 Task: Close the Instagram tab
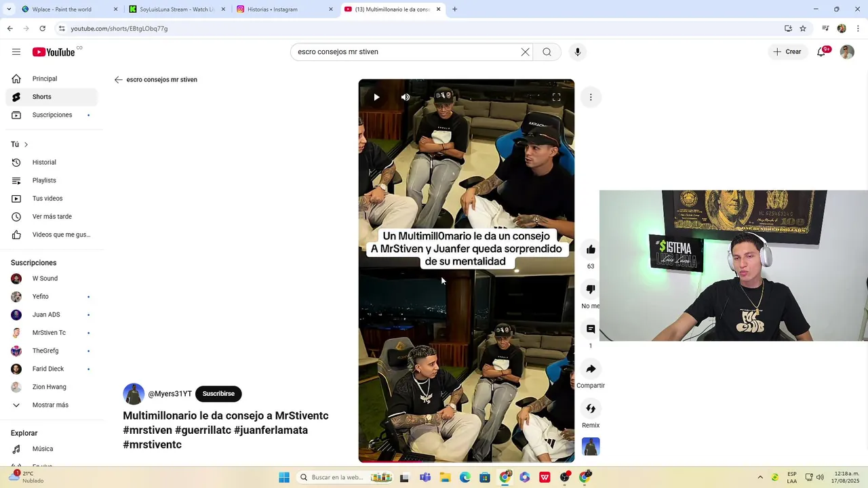pyautogui.click(x=331, y=9)
